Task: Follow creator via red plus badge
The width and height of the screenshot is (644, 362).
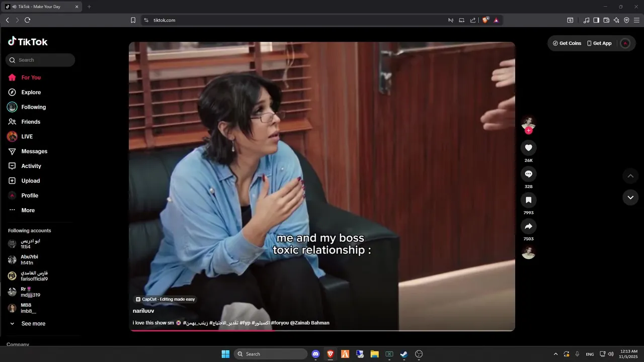Action: [x=528, y=131]
